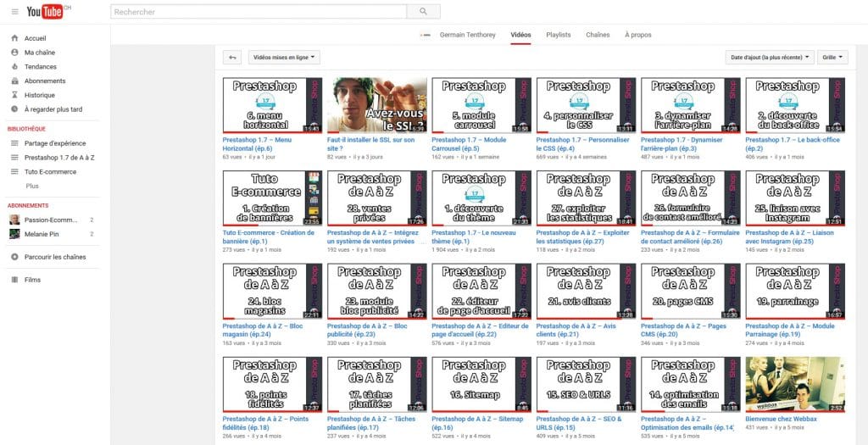Open Vidéos mises en ligne dropdown
This screenshot has height=445, width=868.
[284, 58]
